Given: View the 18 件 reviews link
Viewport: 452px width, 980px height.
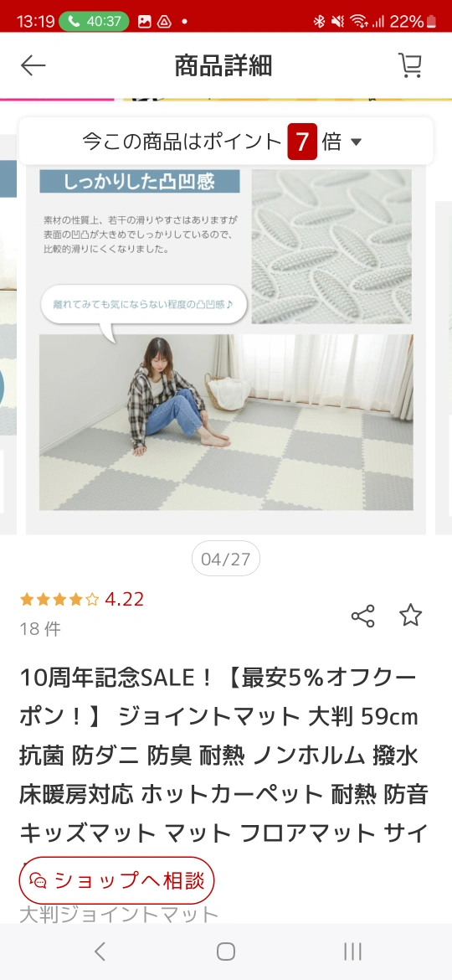Looking at the screenshot, I should (40, 629).
